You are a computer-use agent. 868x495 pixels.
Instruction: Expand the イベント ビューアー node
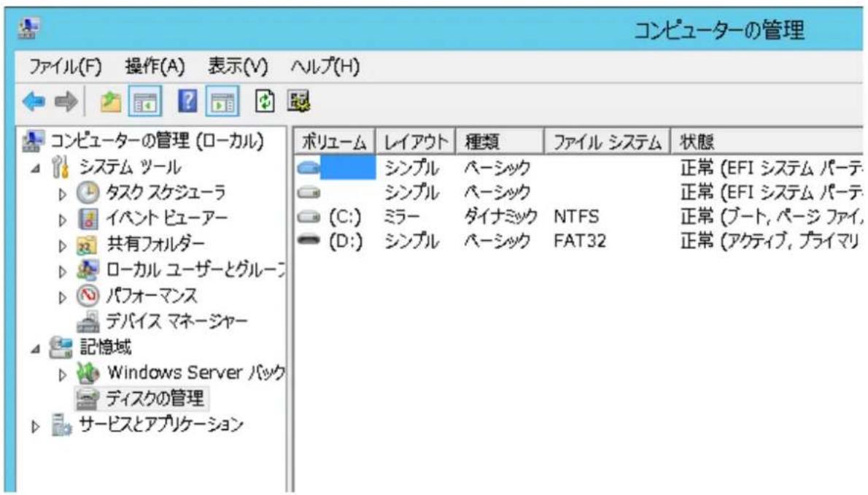pos(63,220)
